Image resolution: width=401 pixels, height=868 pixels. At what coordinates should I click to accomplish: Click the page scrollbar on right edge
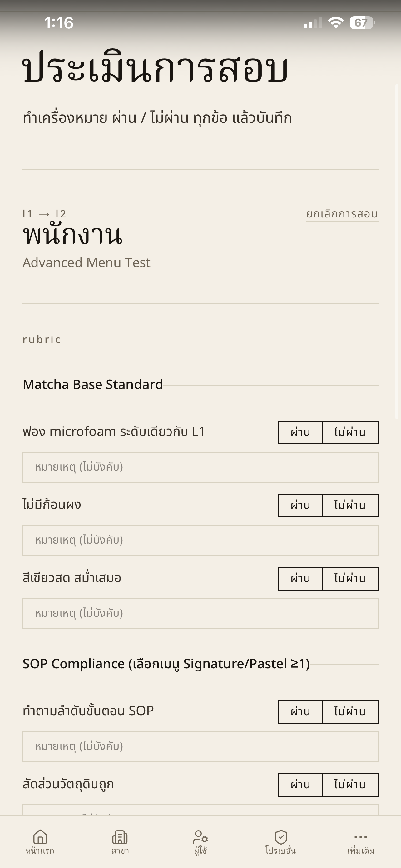point(397,251)
